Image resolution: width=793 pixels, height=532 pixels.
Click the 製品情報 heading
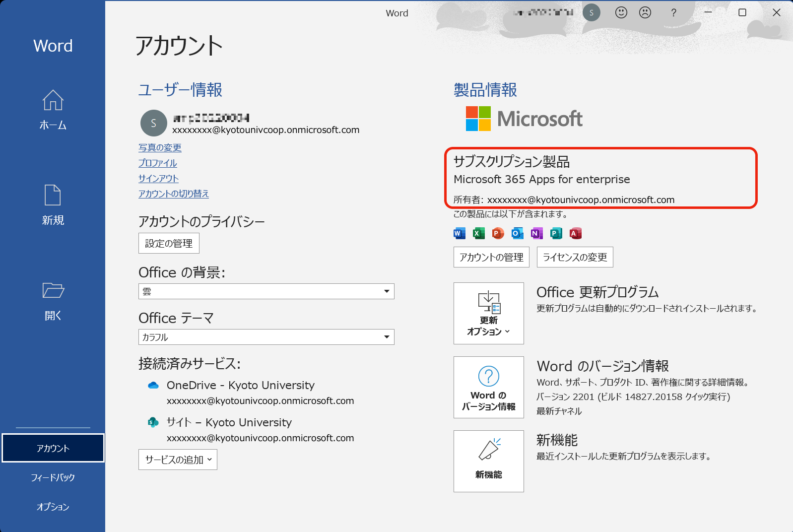(485, 90)
